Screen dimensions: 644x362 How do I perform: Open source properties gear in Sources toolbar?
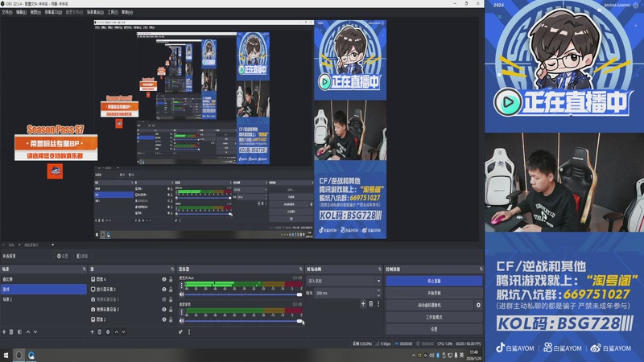108,331
